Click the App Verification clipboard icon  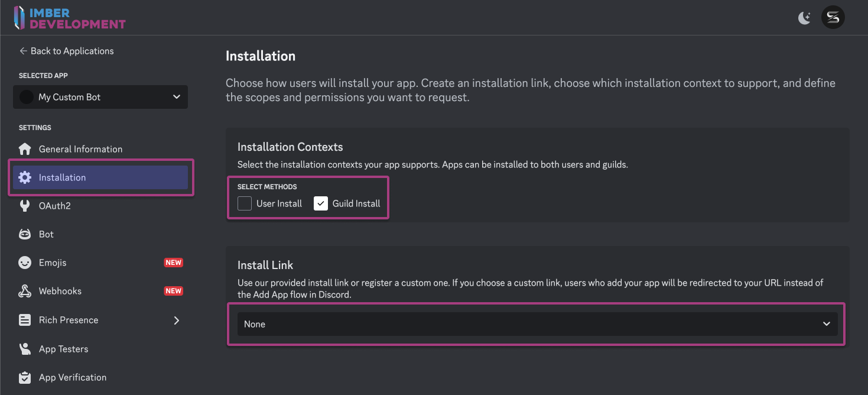coord(25,377)
